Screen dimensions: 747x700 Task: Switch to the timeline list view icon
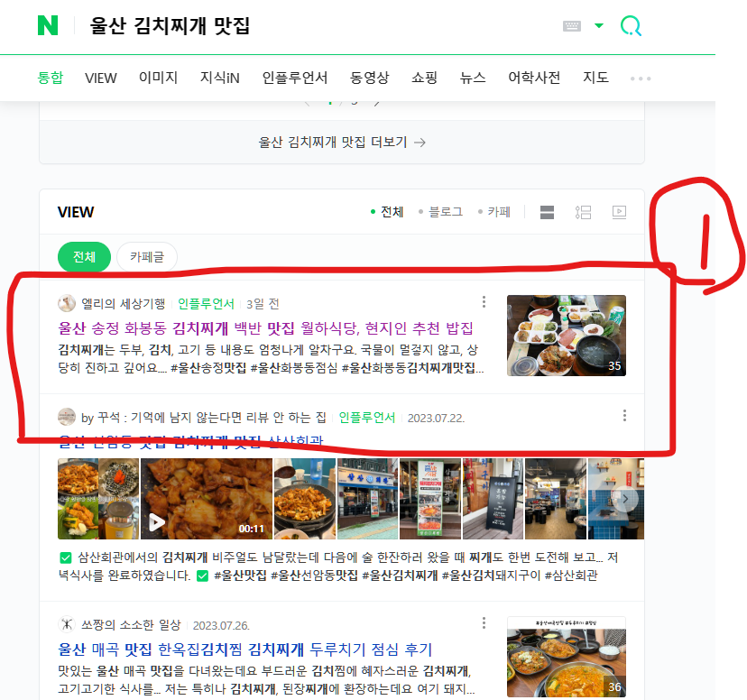click(x=583, y=212)
